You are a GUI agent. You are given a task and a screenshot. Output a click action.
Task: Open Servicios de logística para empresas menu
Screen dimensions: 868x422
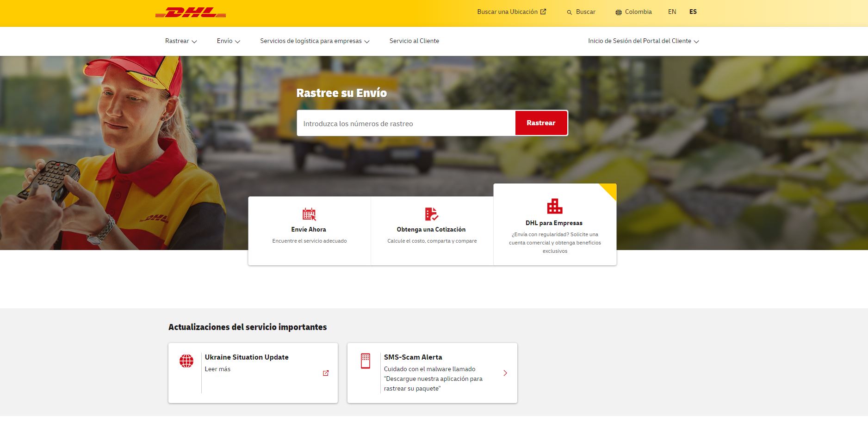315,41
